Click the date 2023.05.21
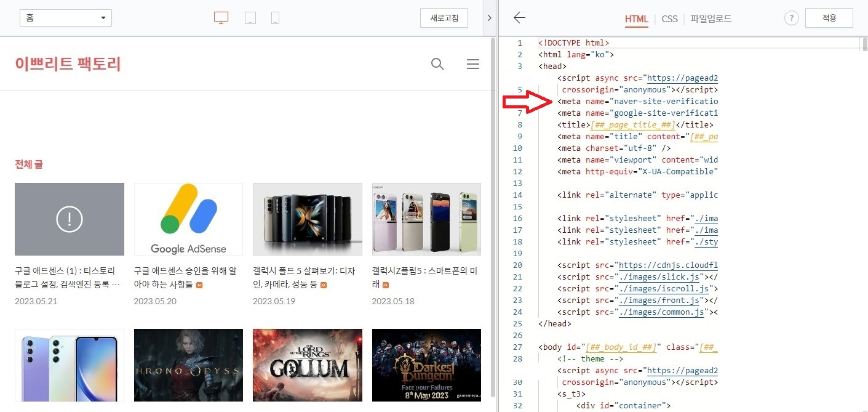The image size is (868, 412). pyautogui.click(x=36, y=301)
